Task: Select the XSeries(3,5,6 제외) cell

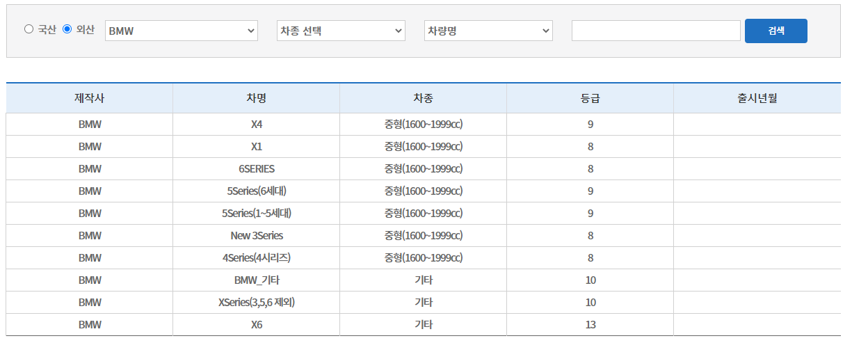Action: click(257, 303)
